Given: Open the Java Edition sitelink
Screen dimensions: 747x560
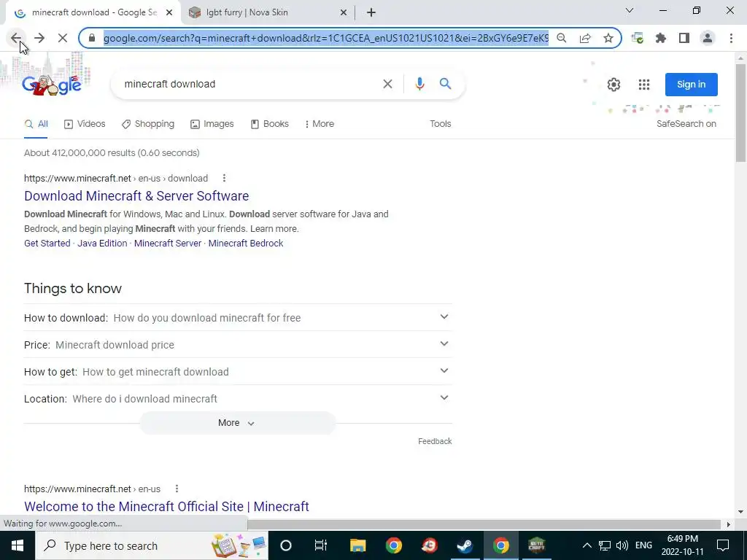Looking at the screenshot, I should click(102, 244).
